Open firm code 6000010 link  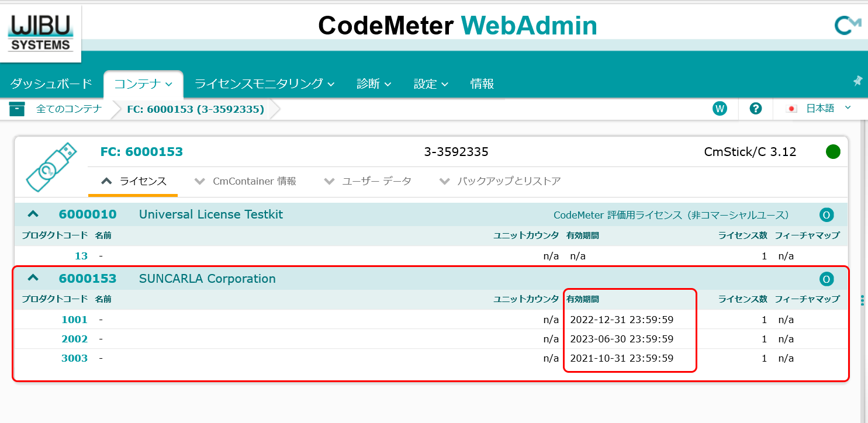(88, 214)
